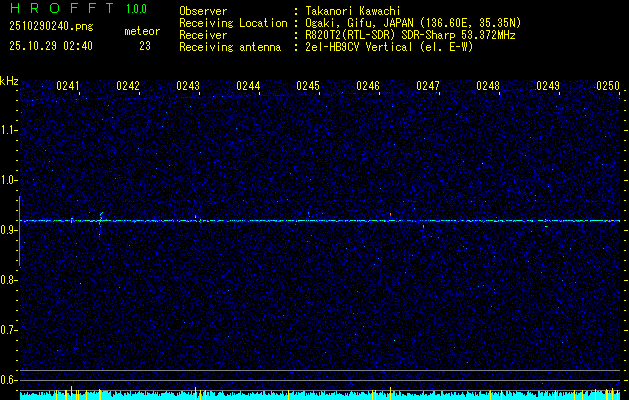Screen dimensions: 629x400
Task: Click the meteor echo burst near 0242
Action: coord(101,218)
